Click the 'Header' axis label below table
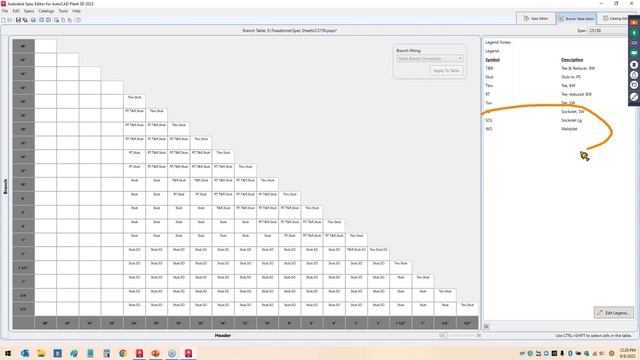Image resolution: width=640 pixels, height=360 pixels. click(222, 336)
